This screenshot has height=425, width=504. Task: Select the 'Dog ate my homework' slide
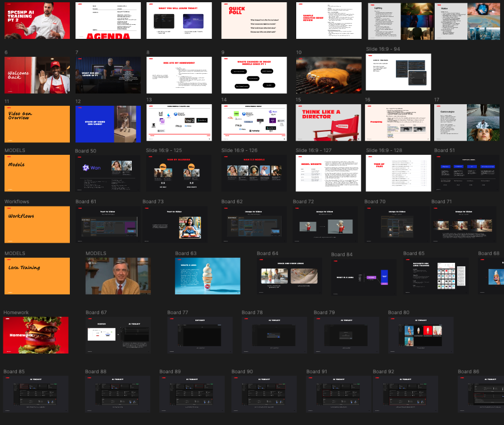(179, 75)
